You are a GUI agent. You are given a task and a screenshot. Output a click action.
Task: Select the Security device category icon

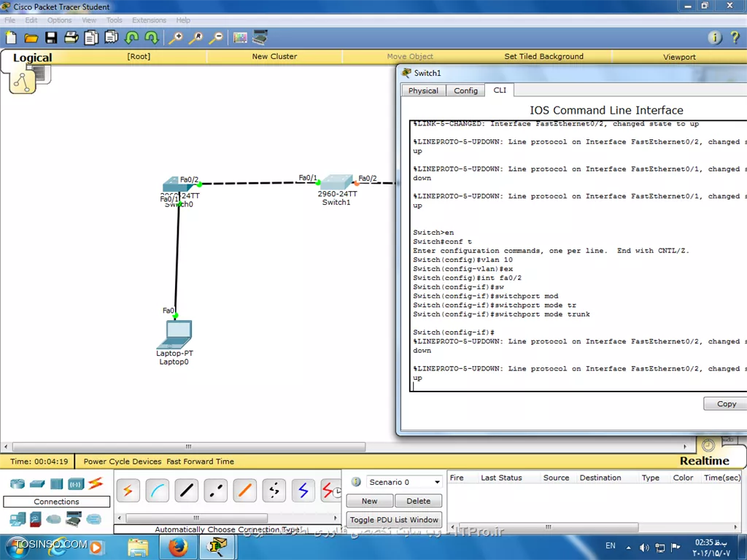[x=36, y=519]
